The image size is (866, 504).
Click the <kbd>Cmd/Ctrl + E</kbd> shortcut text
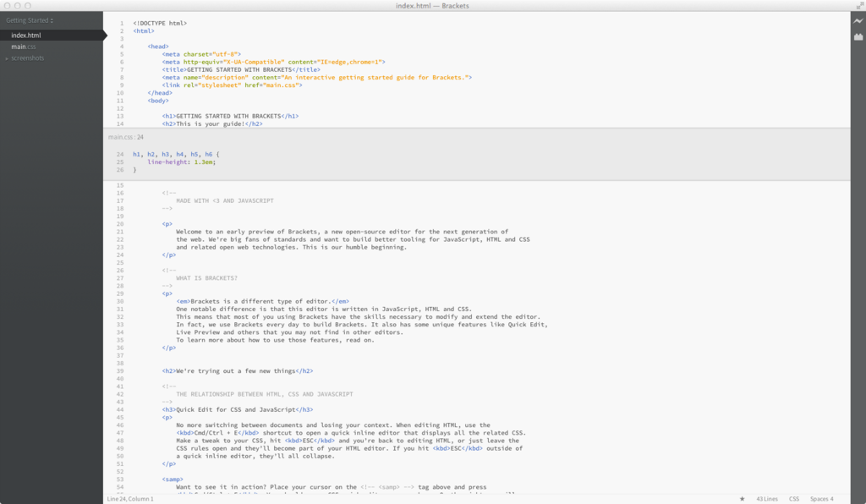tap(217, 433)
